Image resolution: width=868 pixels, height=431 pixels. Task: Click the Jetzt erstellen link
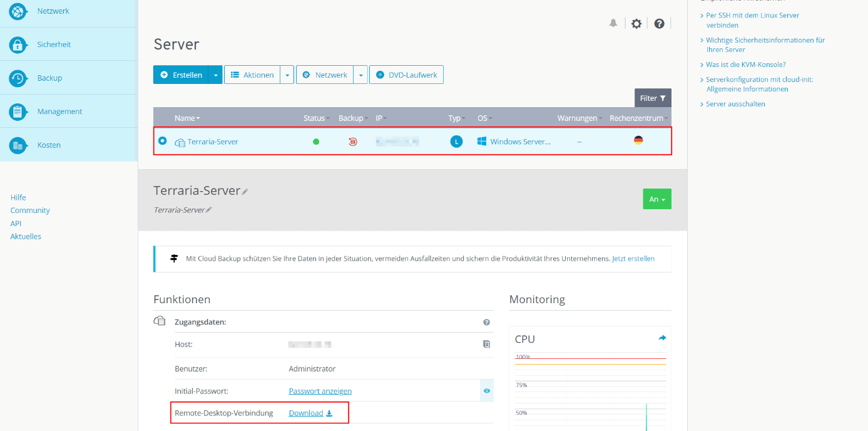[x=633, y=258]
